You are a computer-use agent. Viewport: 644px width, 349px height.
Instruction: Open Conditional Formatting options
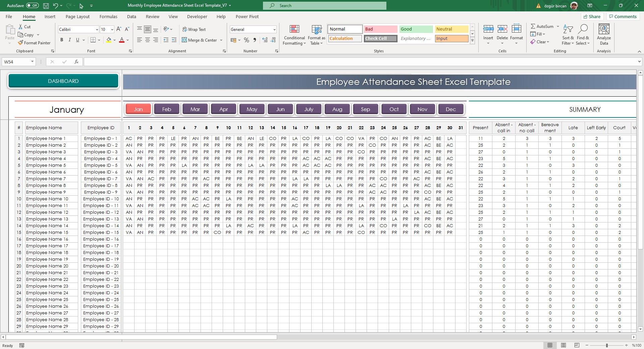click(294, 35)
